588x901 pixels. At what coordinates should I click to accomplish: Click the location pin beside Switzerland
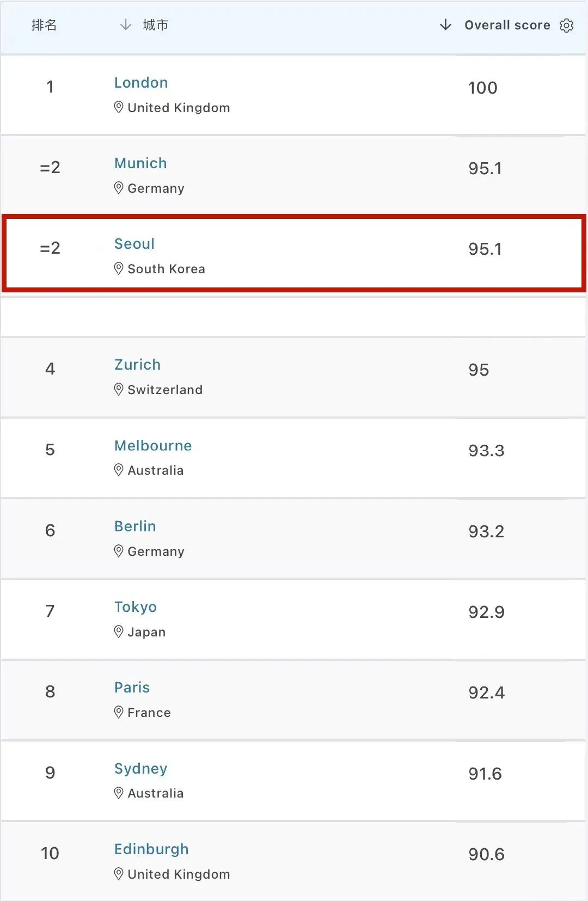(x=119, y=389)
